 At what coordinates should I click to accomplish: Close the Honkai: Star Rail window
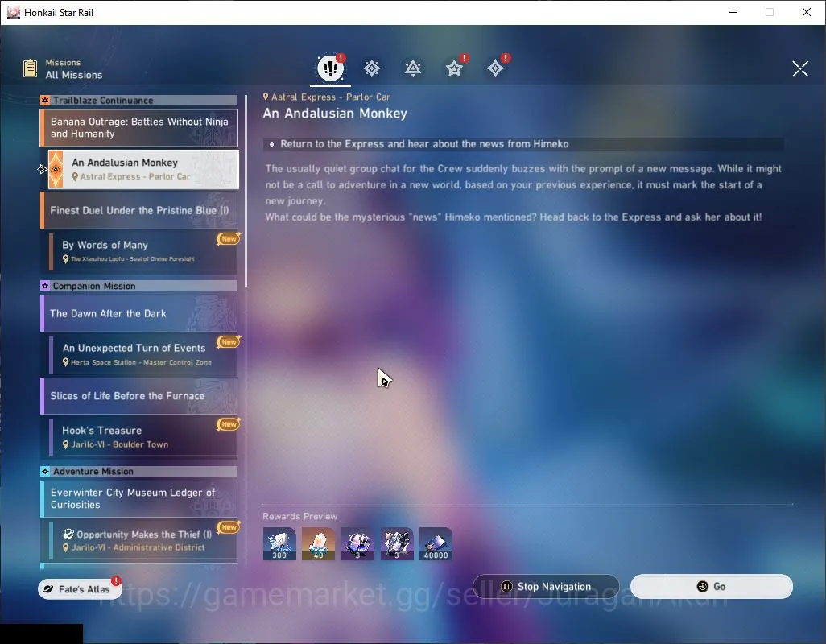[x=806, y=12]
